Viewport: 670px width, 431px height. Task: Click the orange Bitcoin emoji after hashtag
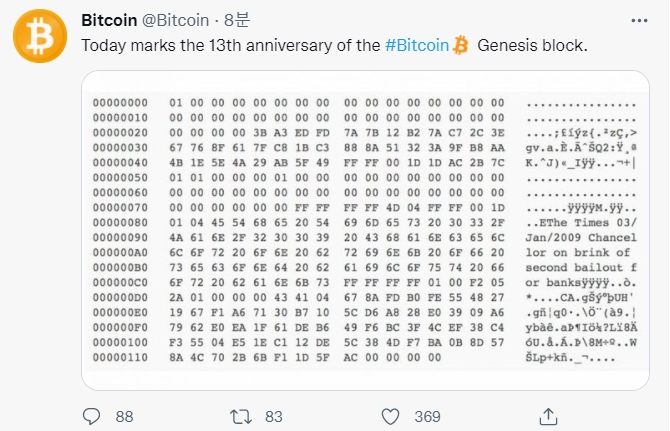[461, 45]
